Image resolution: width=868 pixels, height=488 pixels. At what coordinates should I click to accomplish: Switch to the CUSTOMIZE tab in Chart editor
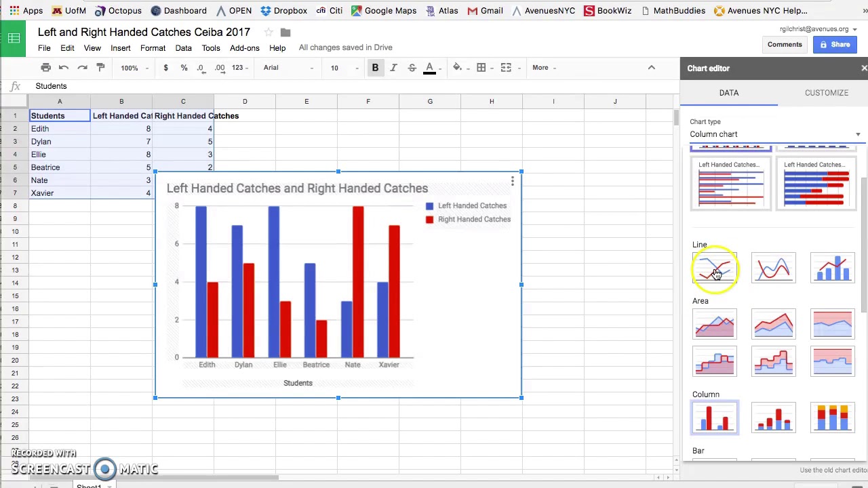826,93
